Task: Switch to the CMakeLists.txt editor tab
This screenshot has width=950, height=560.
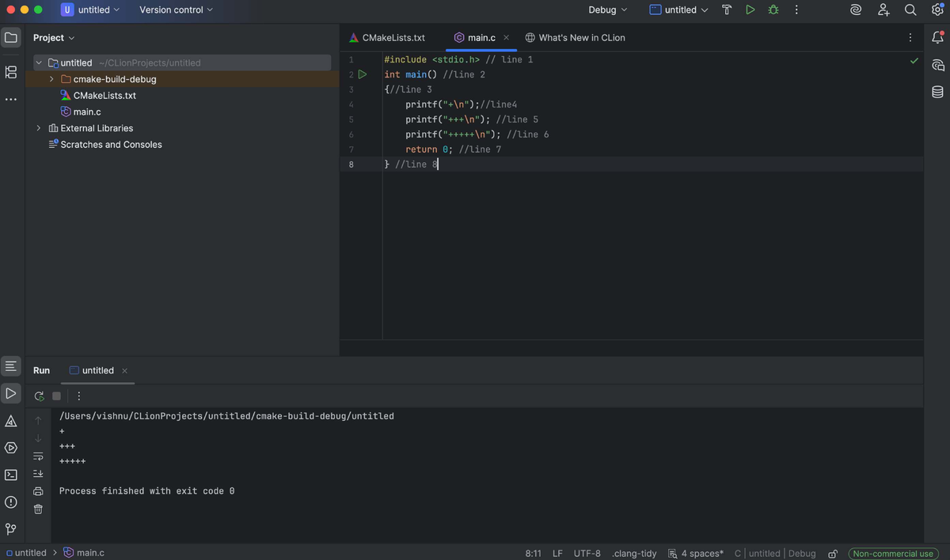Action: [x=387, y=37]
